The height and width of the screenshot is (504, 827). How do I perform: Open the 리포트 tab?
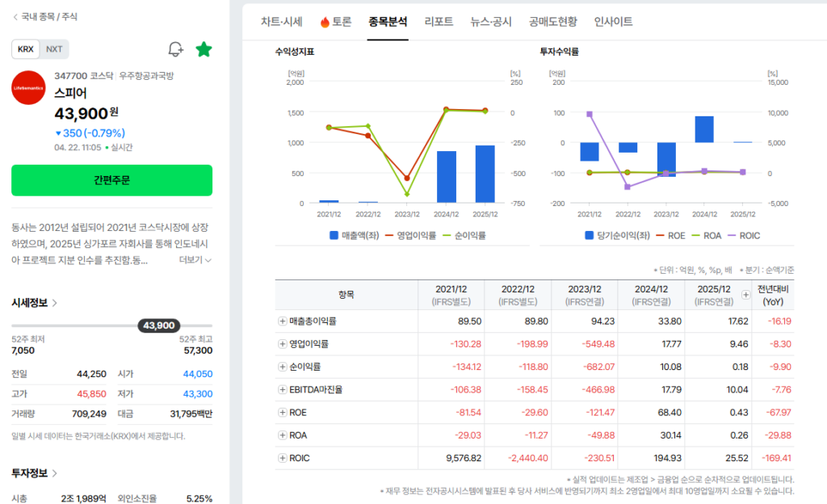click(x=439, y=22)
